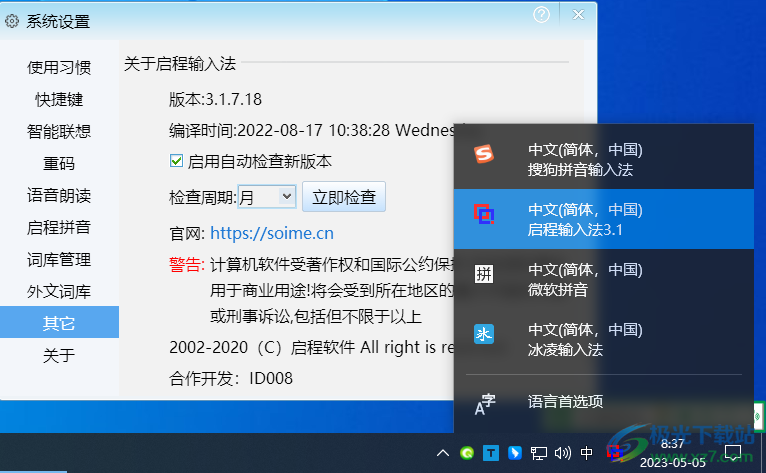Click the 冰凌输入法 blue icon

[x=484, y=334]
